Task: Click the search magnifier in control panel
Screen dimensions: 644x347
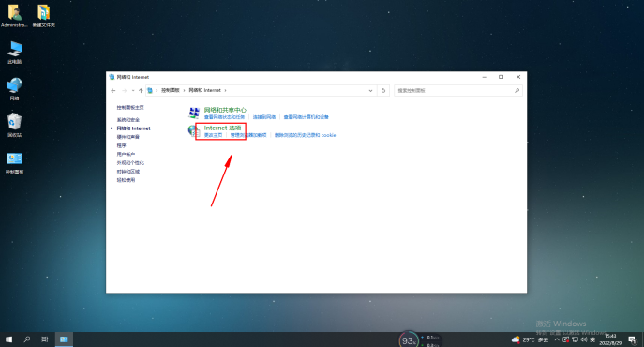Action: tap(517, 90)
